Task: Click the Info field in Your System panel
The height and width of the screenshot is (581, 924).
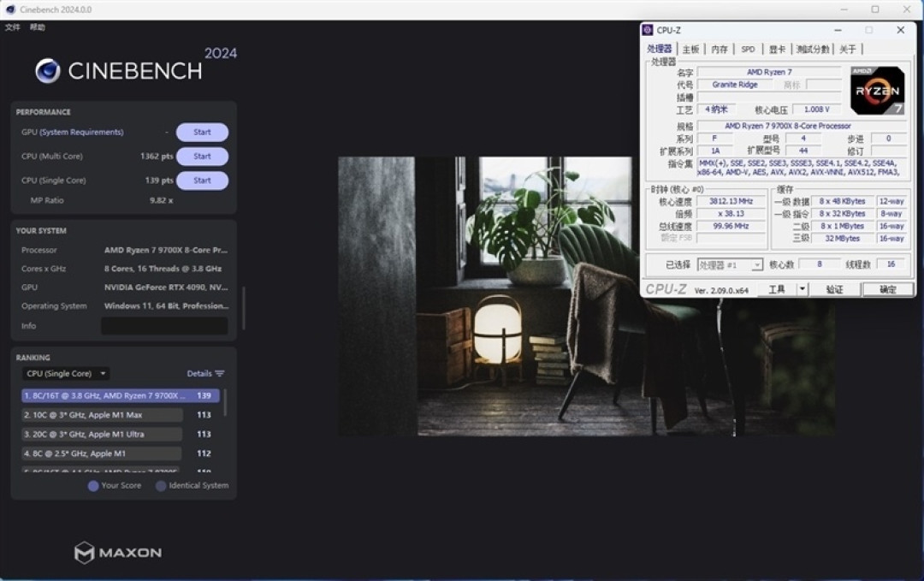Action: click(x=164, y=325)
